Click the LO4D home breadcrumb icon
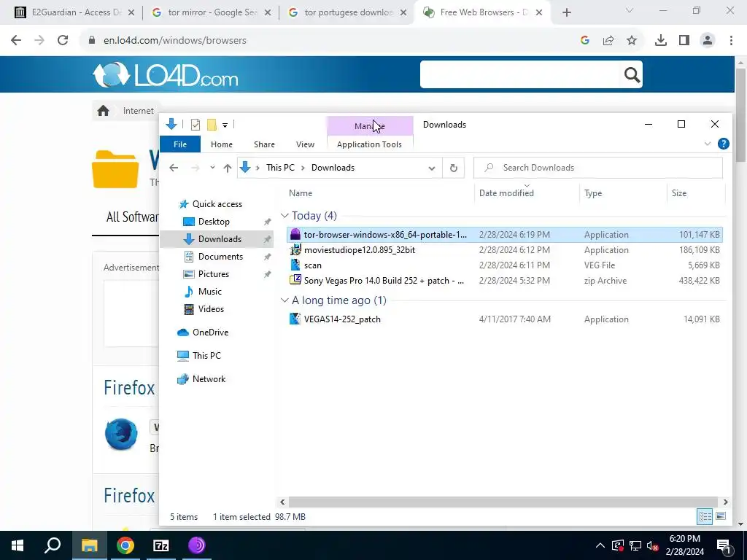 pyautogui.click(x=103, y=111)
